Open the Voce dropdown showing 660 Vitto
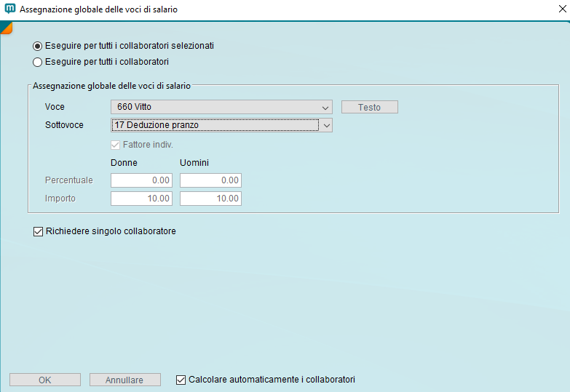The height and width of the screenshot is (392, 570). [221, 107]
